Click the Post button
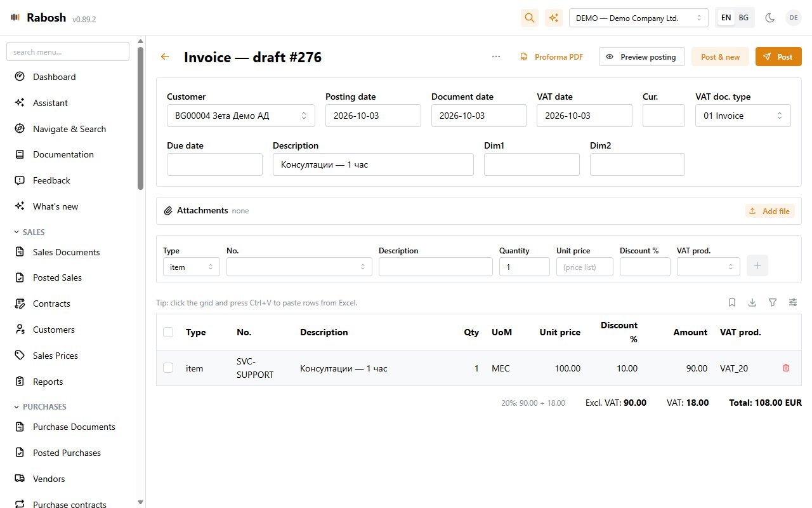The height and width of the screenshot is (508, 812). [x=778, y=57]
